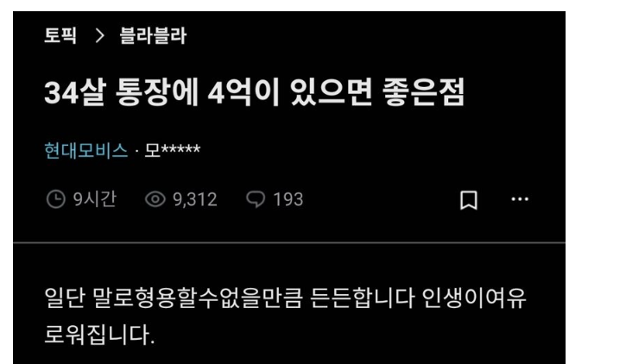
Task: Click the clock icon beside 9시간
Action: point(56,199)
